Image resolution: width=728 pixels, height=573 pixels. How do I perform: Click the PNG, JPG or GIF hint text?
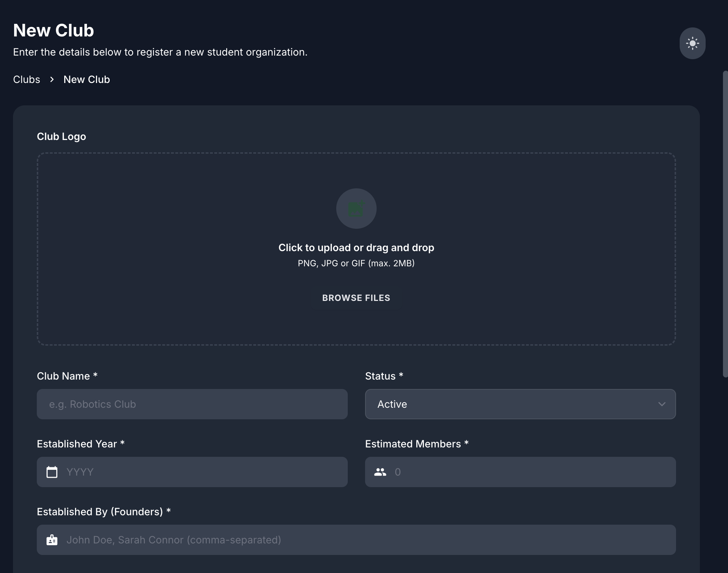356,263
